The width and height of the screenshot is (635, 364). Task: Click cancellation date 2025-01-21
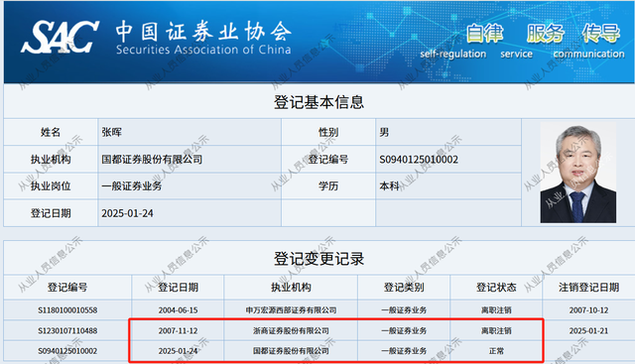pyautogui.click(x=588, y=331)
